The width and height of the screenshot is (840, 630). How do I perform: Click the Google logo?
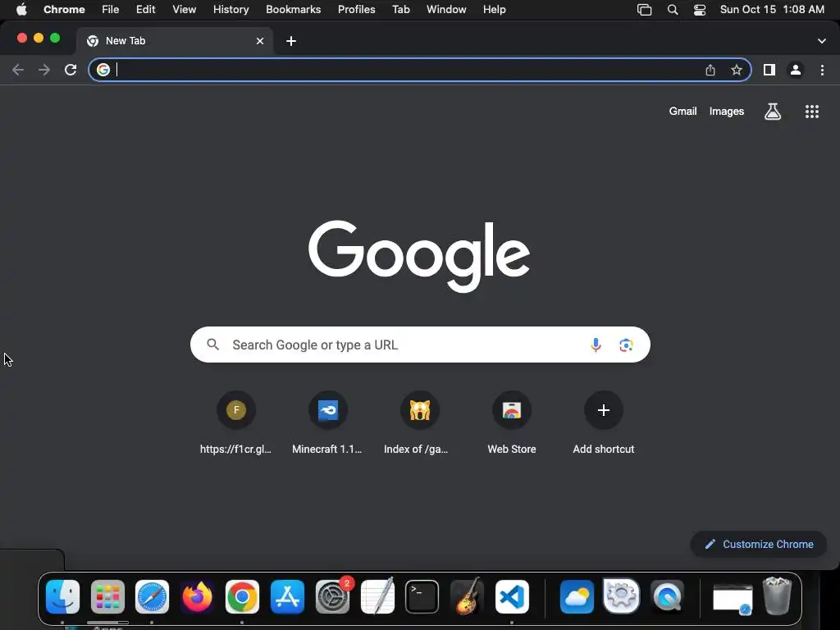[x=419, y=256]
